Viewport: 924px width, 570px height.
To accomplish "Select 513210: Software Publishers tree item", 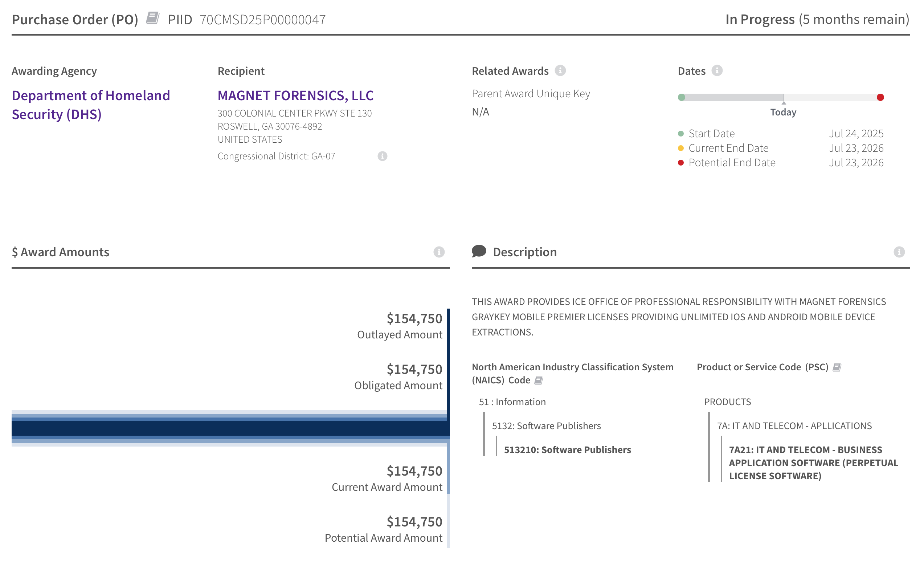I will [x=567, y=449].
